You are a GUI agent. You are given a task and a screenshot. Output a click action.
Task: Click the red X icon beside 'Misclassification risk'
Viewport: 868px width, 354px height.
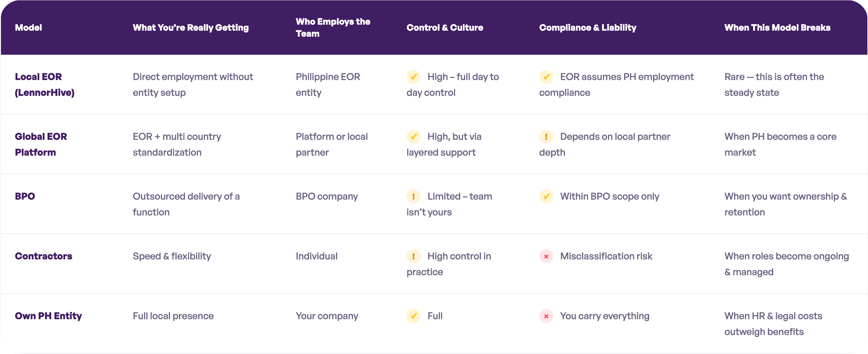pos(546,257)
